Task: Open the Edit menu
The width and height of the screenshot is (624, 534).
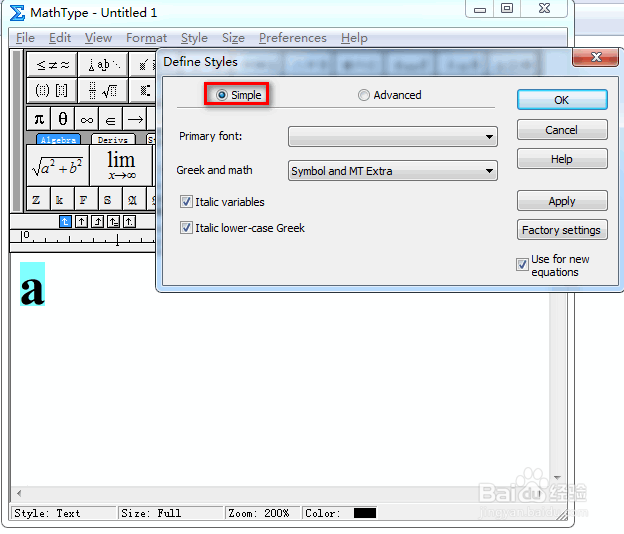Action: [60, 38]
